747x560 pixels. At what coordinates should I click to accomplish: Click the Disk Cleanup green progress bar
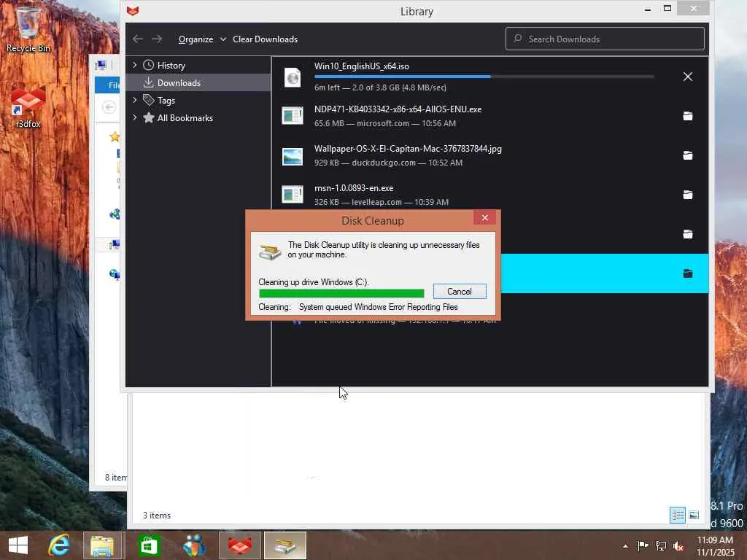point(341,293)
